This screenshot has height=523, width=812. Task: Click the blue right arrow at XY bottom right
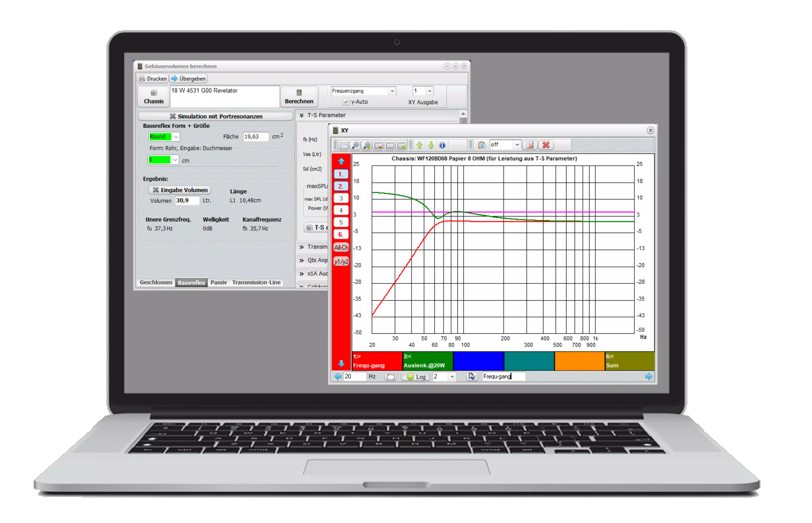pos(649,376)
